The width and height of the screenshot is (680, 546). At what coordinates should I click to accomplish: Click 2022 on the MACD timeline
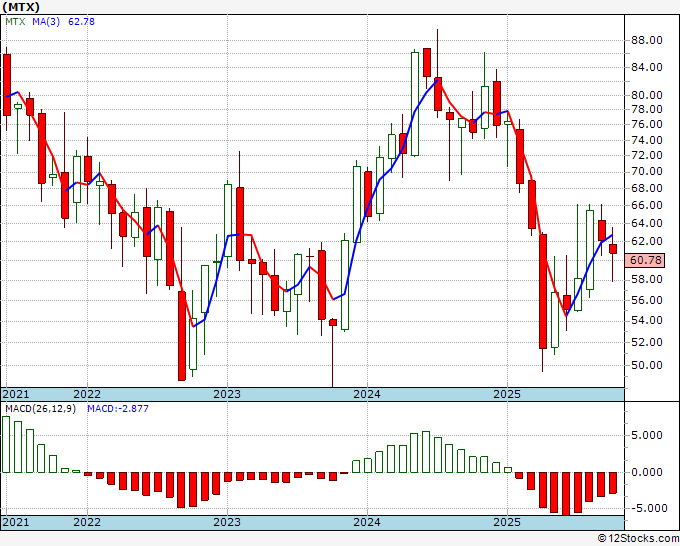pyautogui.click(x=87, y=522)
